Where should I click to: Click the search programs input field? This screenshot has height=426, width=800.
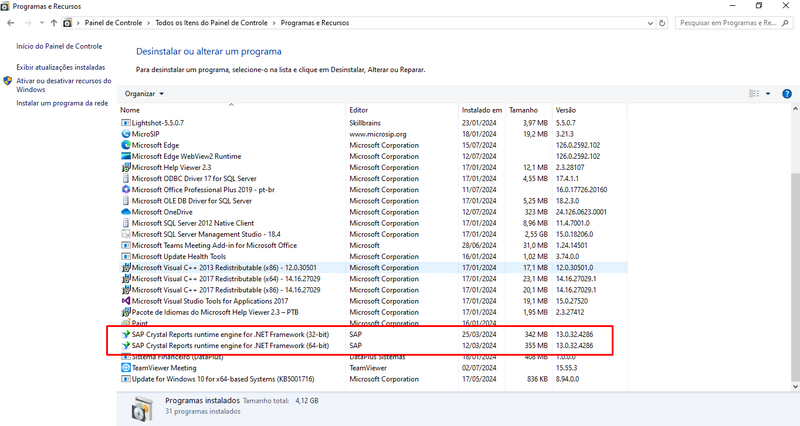(x=729, y=23)
